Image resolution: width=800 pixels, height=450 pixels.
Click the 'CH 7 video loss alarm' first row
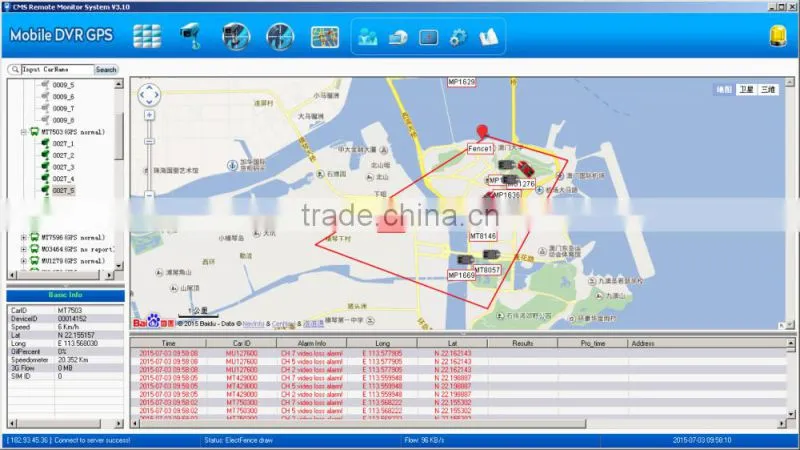pos(312,353)
